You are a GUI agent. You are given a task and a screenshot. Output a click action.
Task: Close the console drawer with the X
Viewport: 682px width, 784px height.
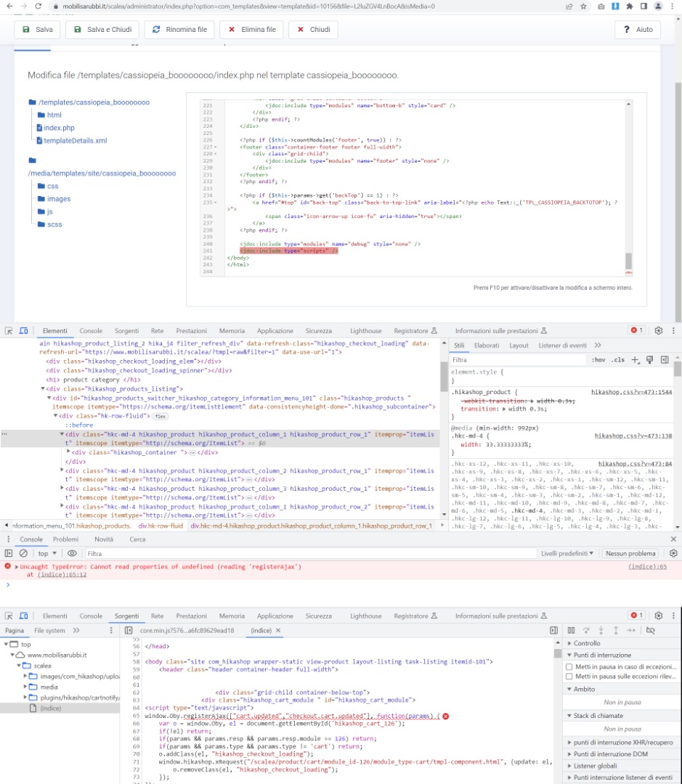[x=673, y=539]
